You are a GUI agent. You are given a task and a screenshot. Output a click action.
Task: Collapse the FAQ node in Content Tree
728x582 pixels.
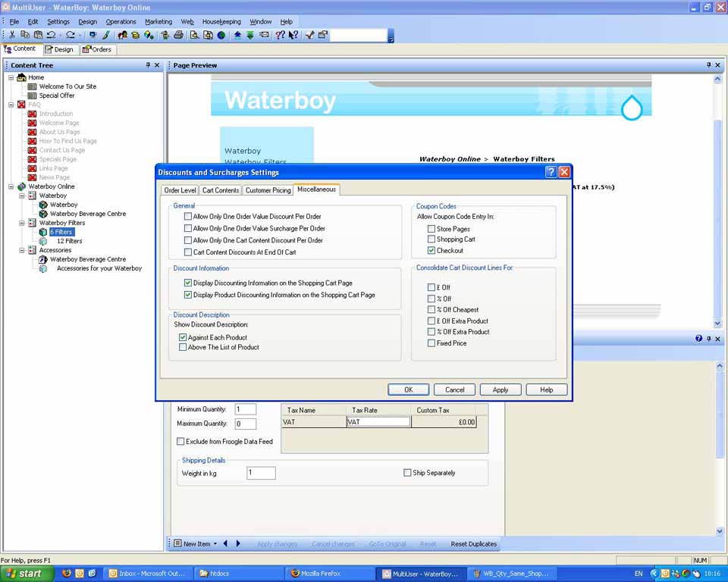pyautogui.click(x=11, y=105)
